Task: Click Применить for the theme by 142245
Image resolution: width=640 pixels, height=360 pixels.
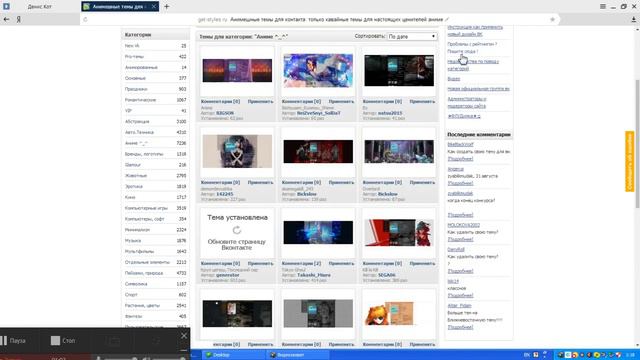Action: 260,182
